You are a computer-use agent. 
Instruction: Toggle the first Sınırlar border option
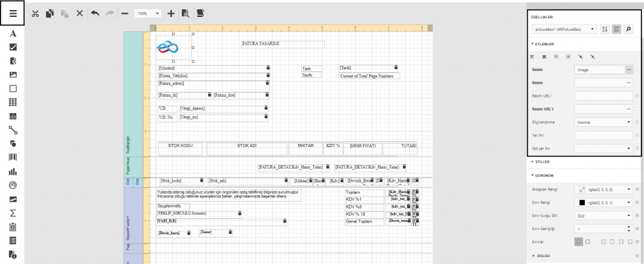(x=579, y=241)
